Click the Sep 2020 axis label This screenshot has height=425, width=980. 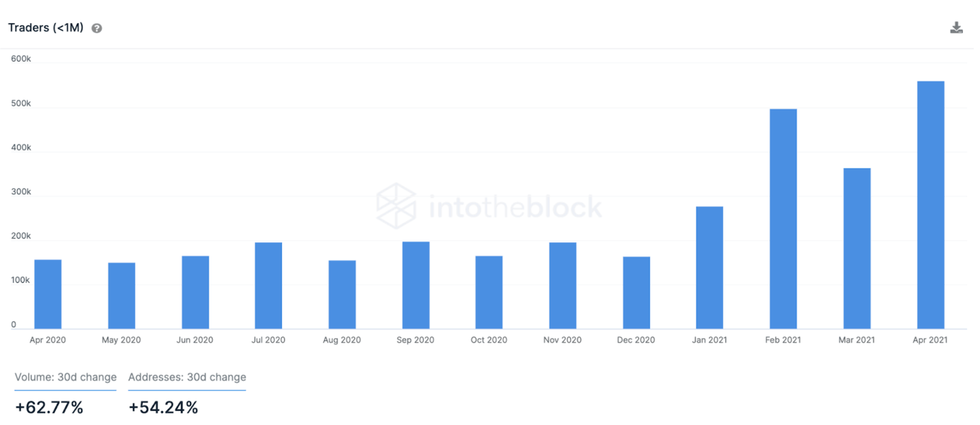click(415, 340)
